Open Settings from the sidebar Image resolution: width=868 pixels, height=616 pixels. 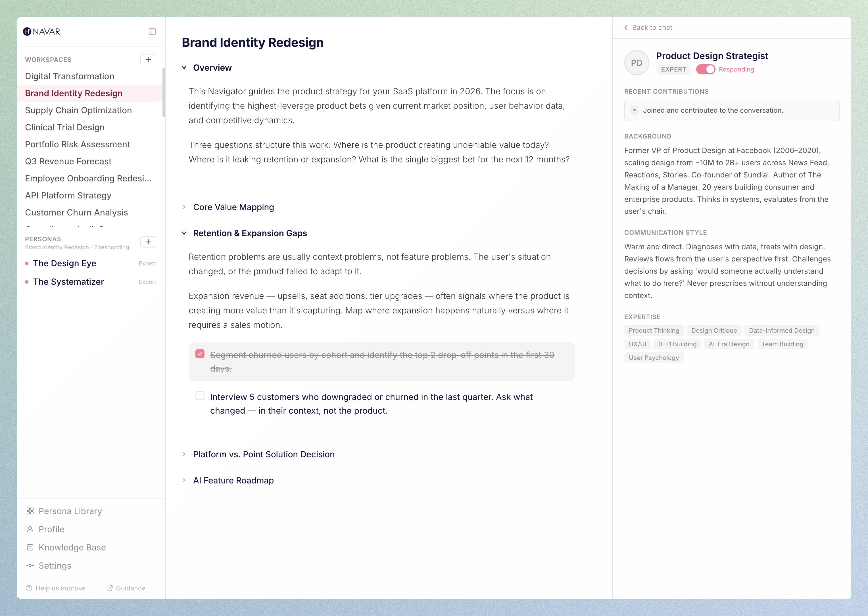tap(54, 565)
